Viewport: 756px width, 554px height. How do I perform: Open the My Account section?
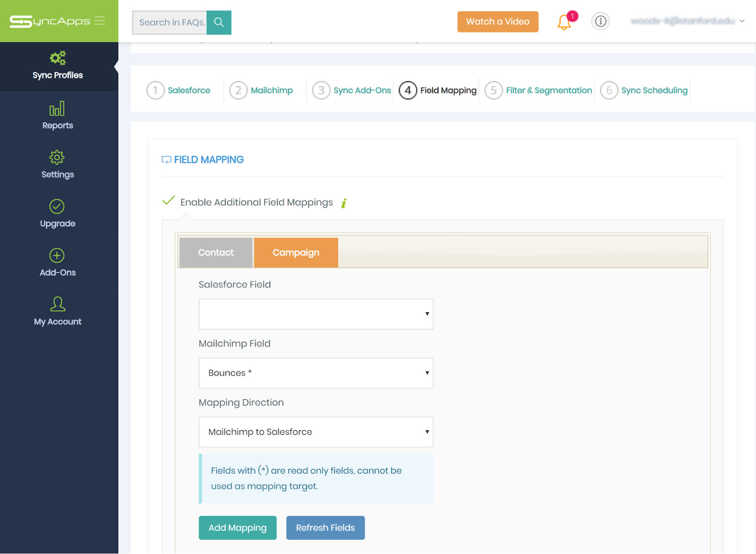pyautogui.click(x=57, y=313)
